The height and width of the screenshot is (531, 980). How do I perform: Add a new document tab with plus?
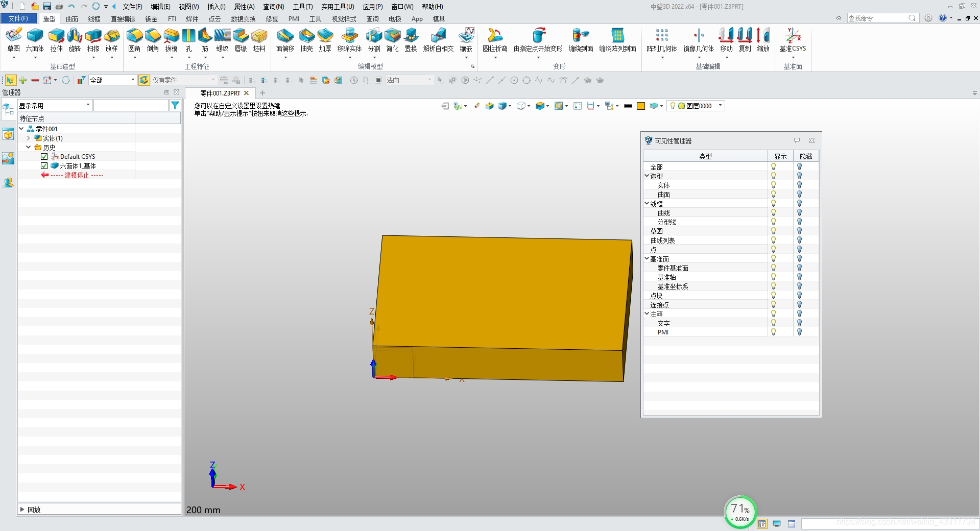[x=262, y=93]
